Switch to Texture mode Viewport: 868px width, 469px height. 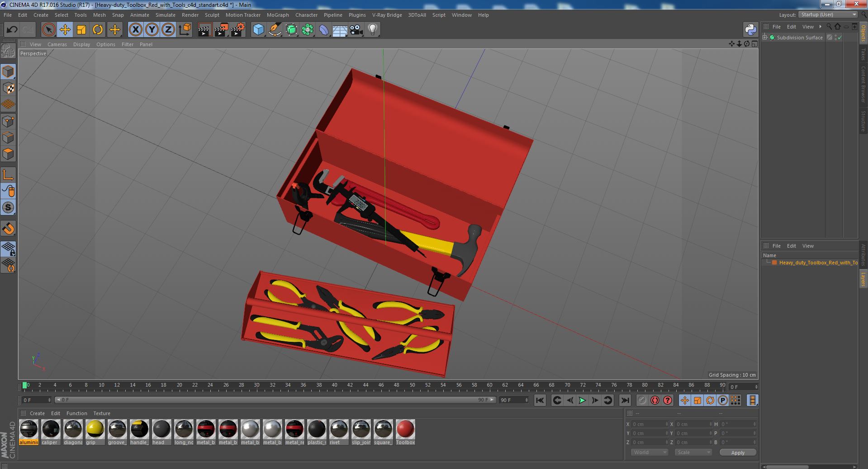pos(8,88)
